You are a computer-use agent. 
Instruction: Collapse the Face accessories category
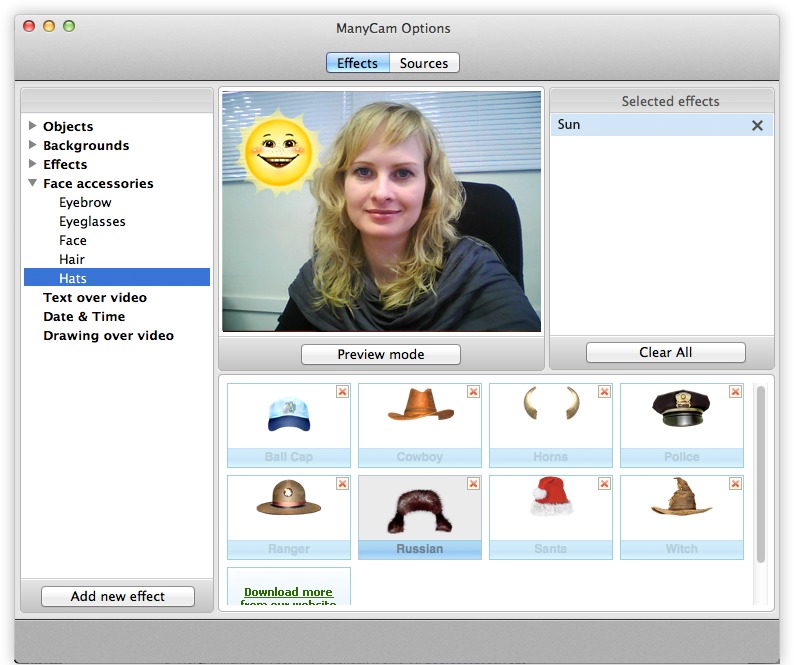click(33, 183)
